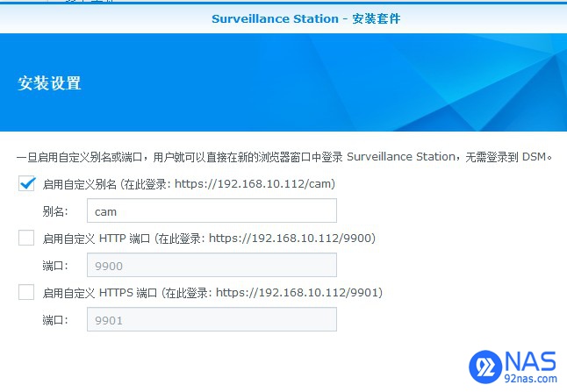Viewport: 567px width, 392px height.
Task: Click the HTTP port field showing 9900
Action: tap(212, 266)
